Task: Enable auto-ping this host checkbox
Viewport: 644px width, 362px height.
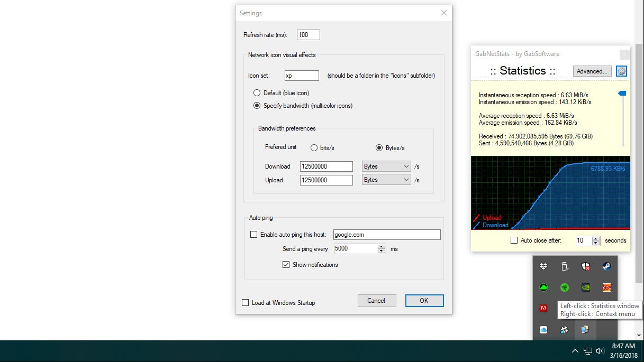Action: 254,235
